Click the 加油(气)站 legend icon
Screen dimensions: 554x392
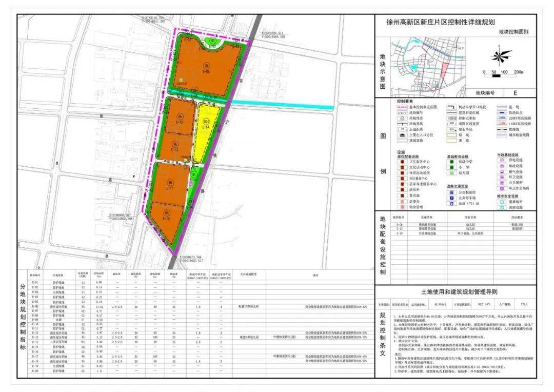pyautogui.click(x=451, y=204)
